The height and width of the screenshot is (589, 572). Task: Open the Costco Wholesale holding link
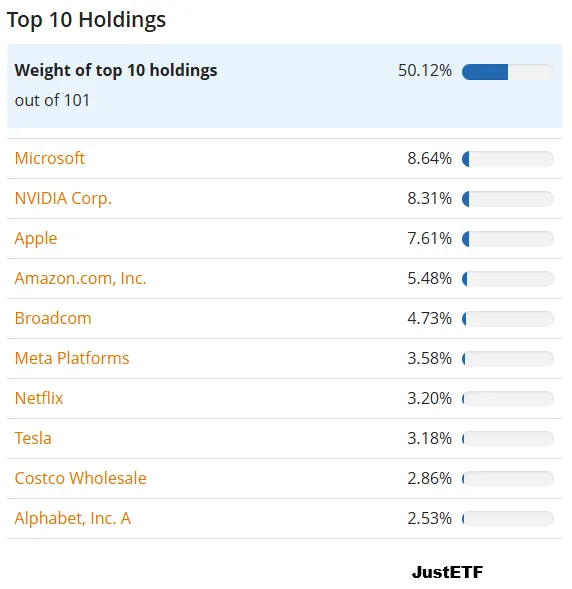pyautogui.click(x=80, y=478)
